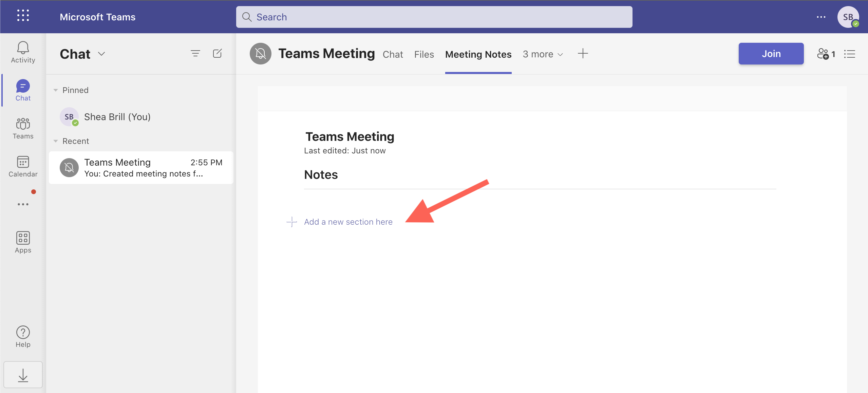Start a new chat with compose icon
Image resolution: width=868 pixels, height=393 pixels.
click(x=217, y=53)
